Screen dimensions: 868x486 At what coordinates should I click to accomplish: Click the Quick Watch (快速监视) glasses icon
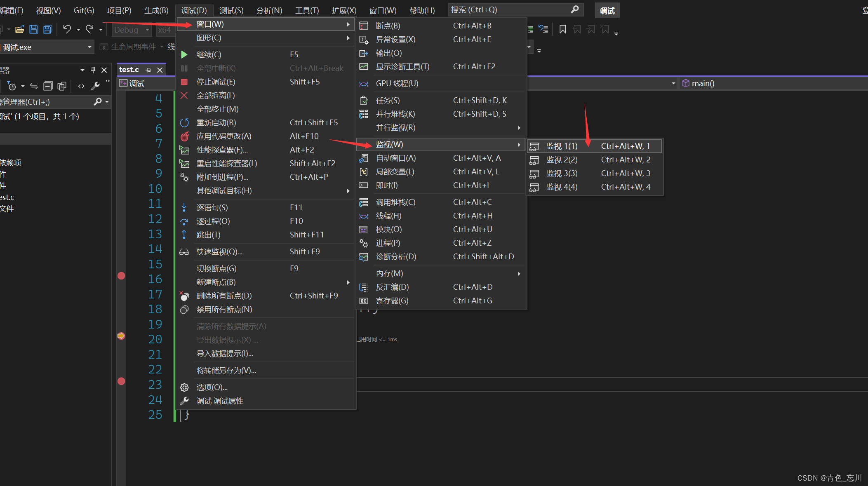click(x=184, y=252)
